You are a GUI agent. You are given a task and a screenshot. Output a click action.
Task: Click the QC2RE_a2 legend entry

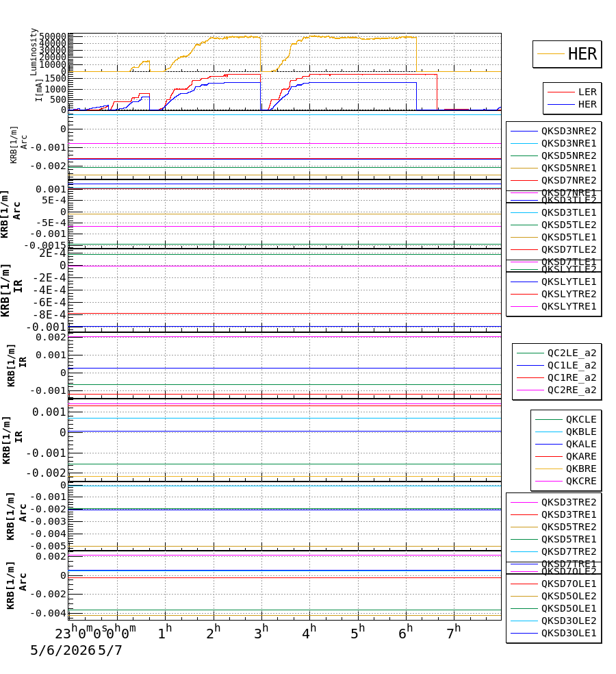pos(556,390)
